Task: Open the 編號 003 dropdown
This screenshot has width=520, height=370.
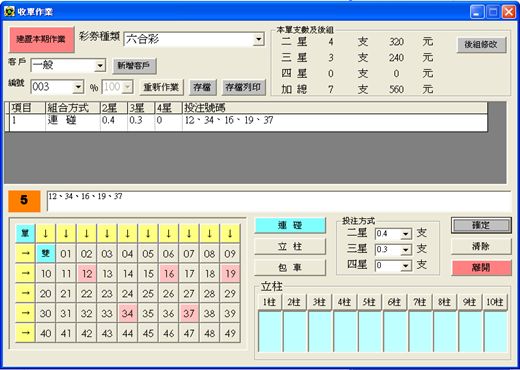Action: click(x=78, y=87)
